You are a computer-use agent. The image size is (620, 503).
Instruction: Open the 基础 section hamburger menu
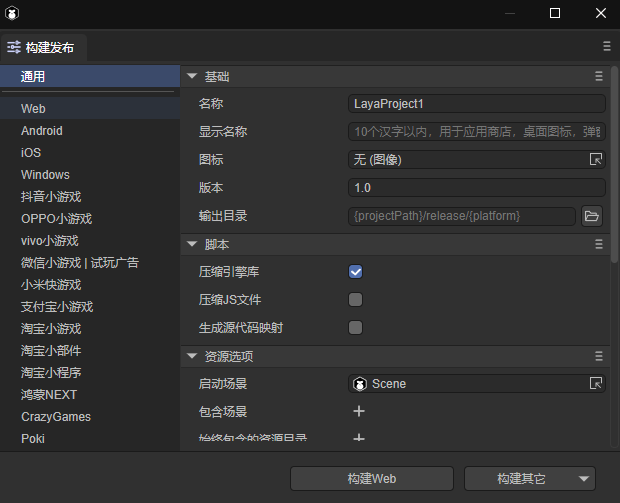[x=599, y=77]
